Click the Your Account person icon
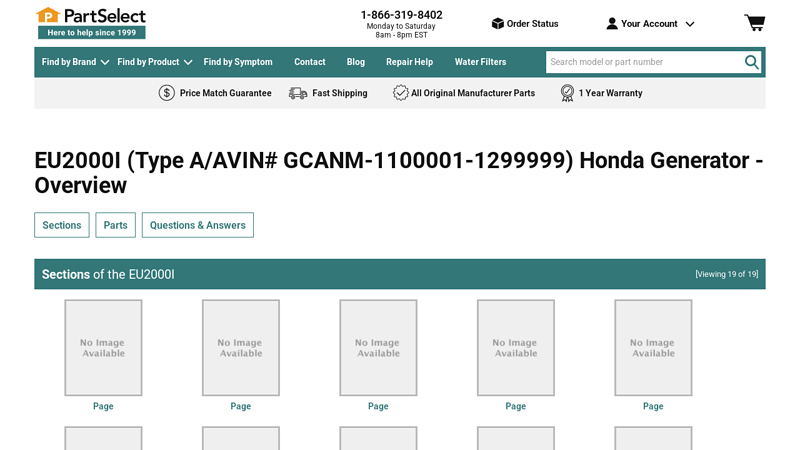Image resolution: width=800 pixels, height=450 pixels. 612,24
